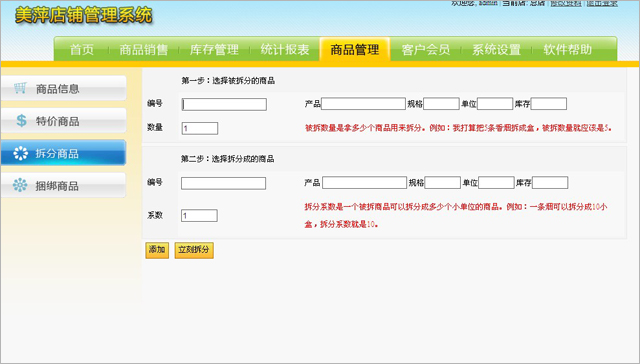Image resolution: width=640 pixels, height=364 pixels.
Task: Click the step one 单位 field
Action: (x=495, y=104)
